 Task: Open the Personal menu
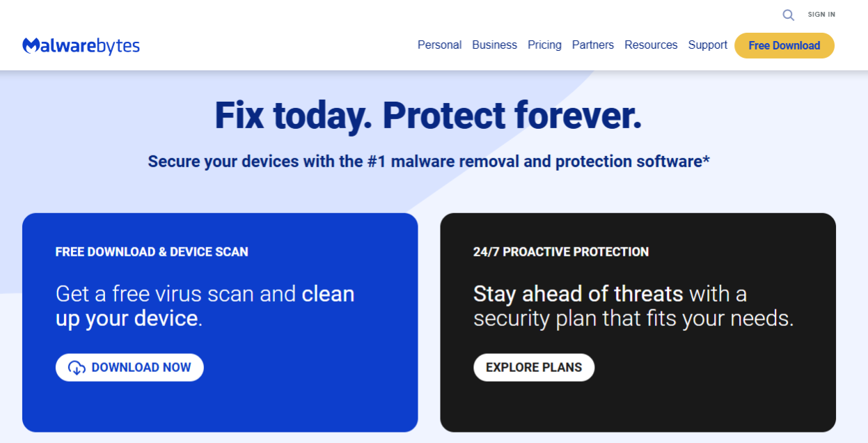[439, 45]
